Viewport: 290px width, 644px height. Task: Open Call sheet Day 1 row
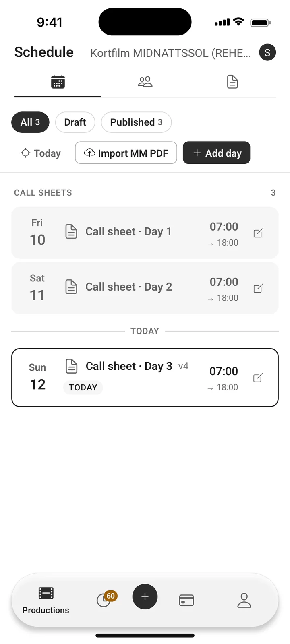[145, 233]
